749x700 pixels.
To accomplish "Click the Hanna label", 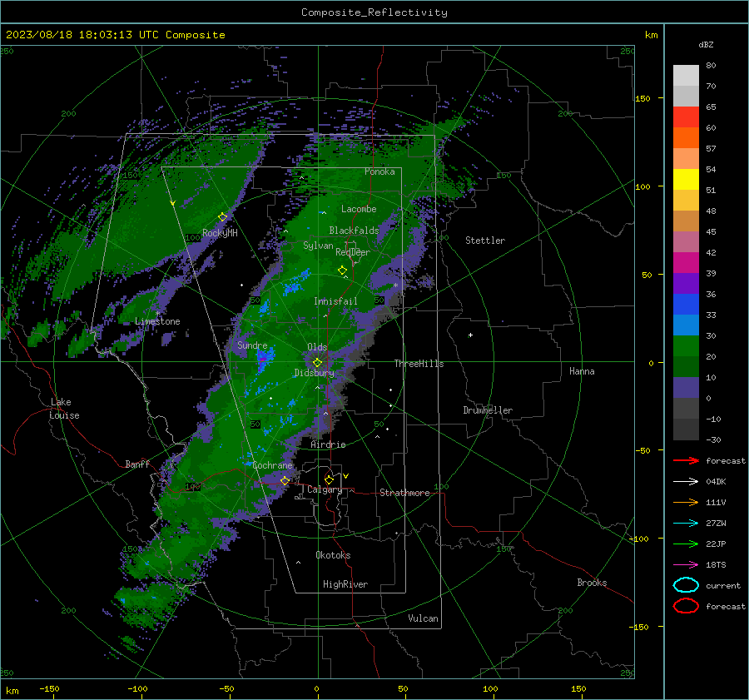I will (582, 371).
